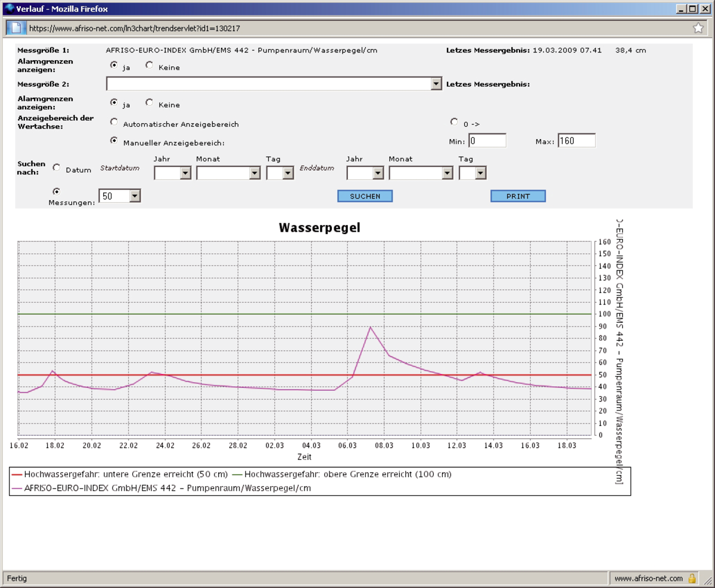Screen dimensions: 715x588
Task: Click the Min value input field
Action: pos(487,141)
